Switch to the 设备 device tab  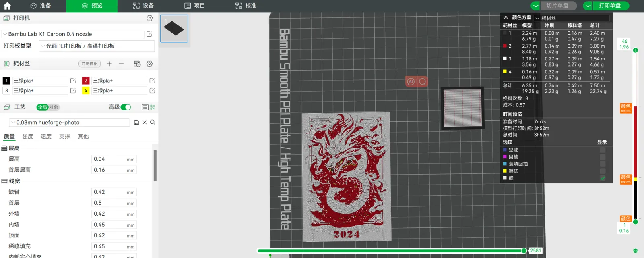tap(143, 6)
